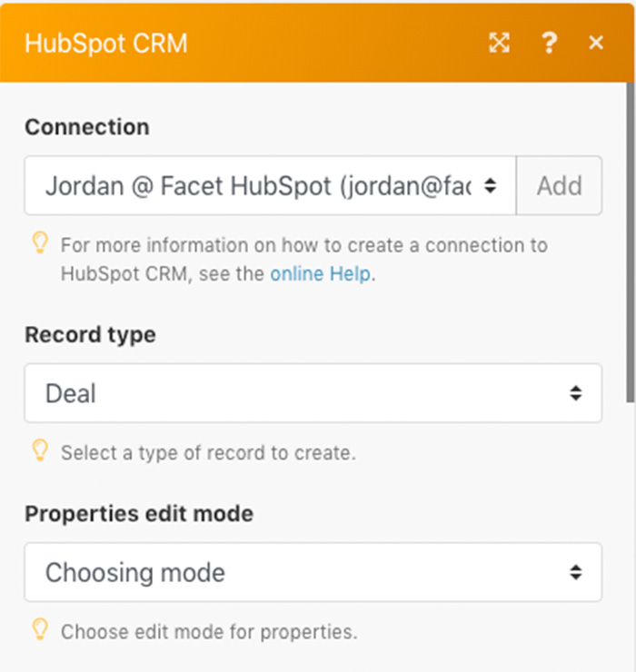Click the "Select a type of record to create." hint

click(208, 453)
